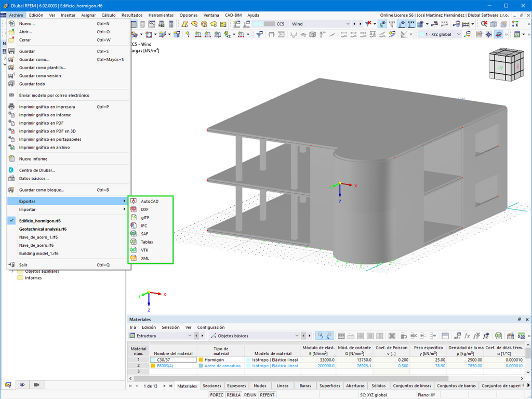Click the 0.00 decimal format icon
Image resolution: width=532 pixels, height=399 pixels.
521,336
